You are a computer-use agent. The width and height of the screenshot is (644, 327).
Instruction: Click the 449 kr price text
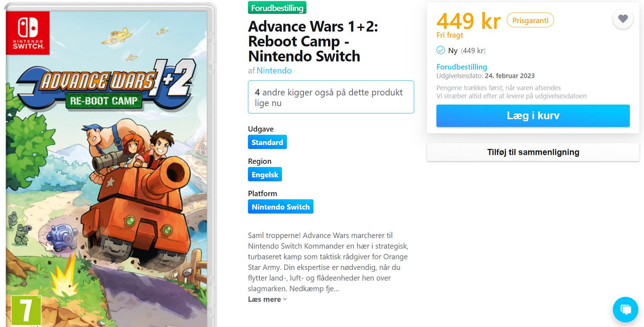click(468, 20)
